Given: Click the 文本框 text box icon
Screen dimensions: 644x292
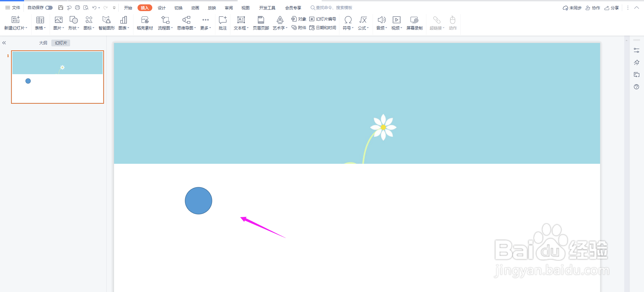Looking at the screenshot, I should point(241,20).
